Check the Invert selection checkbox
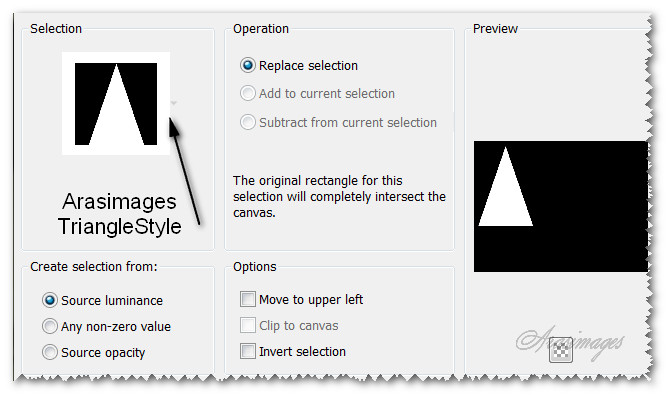 click(x=248, y=351)
